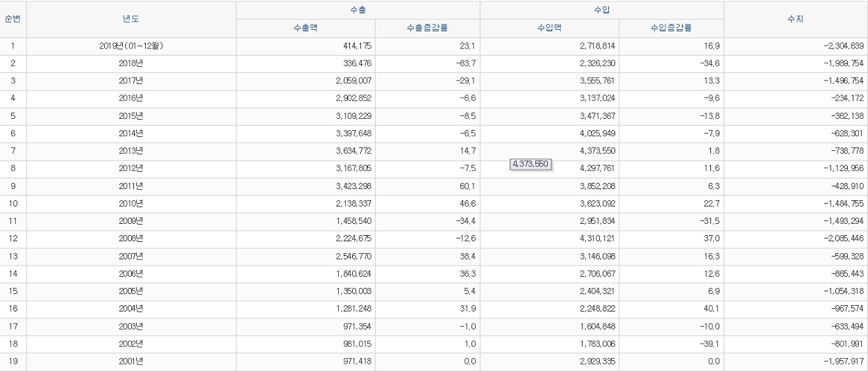868x372 pixels.
Task: Select the 2019년(01~12월) year cell
Action: [131, 46]
